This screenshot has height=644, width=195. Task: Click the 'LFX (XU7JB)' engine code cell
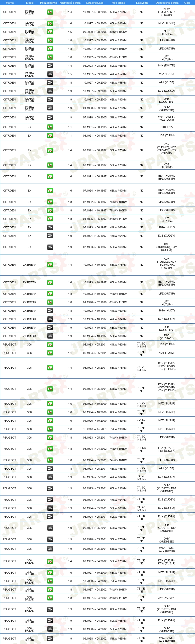click(167, 40)
